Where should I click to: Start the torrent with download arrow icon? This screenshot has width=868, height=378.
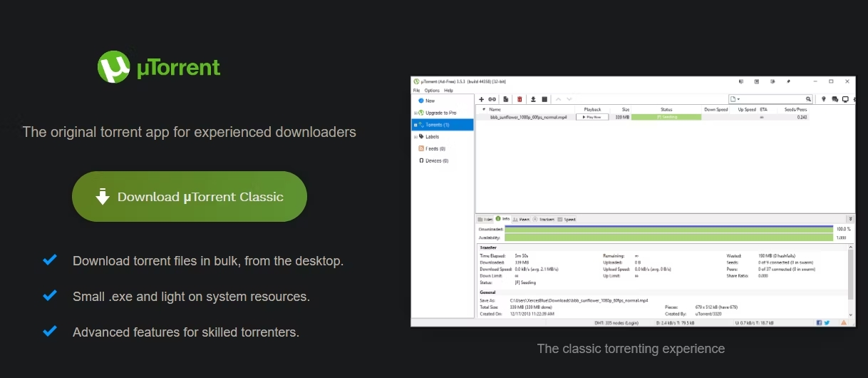click(x=533, y=99)
